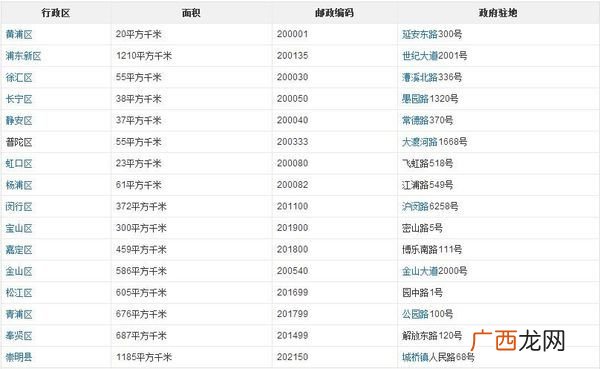Follow the 城桥镇 address link
Screen dimensions: 600x369
415,358
